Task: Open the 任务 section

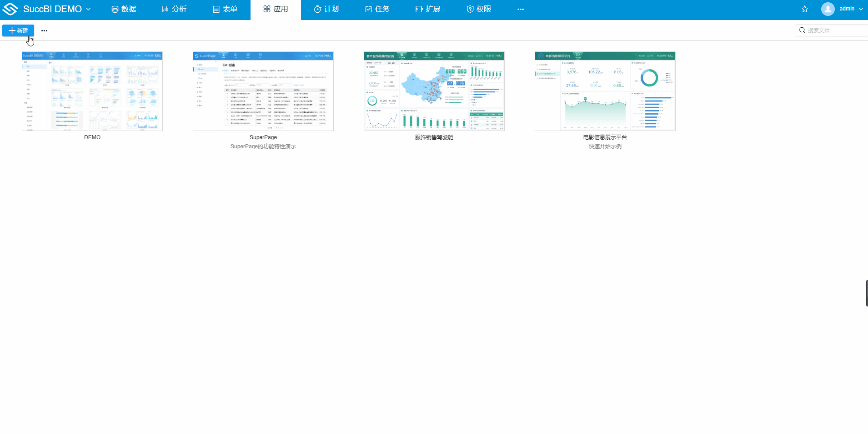Action: (x=377, y=9)
